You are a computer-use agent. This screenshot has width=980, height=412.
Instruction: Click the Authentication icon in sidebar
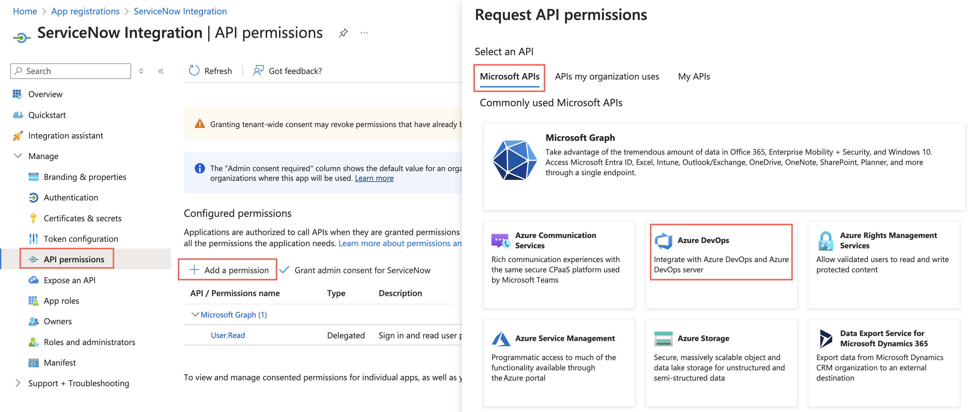pos(33,197)
